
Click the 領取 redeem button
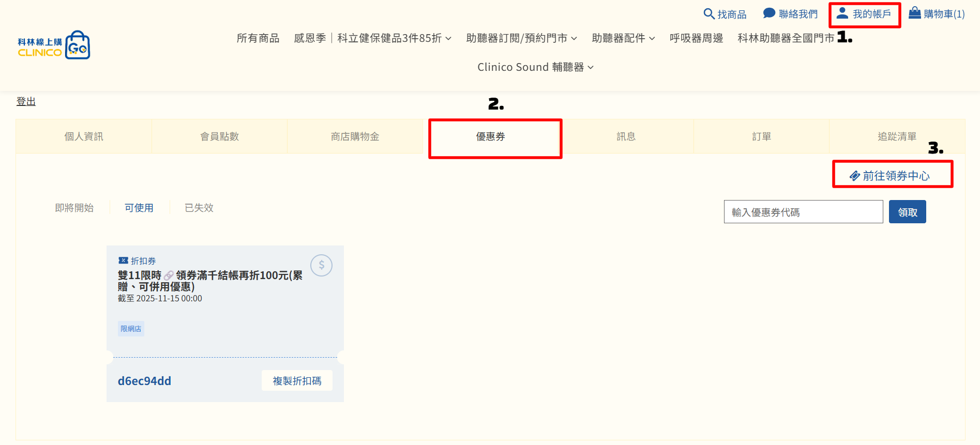pyautogui.click(x=908, y=212)
